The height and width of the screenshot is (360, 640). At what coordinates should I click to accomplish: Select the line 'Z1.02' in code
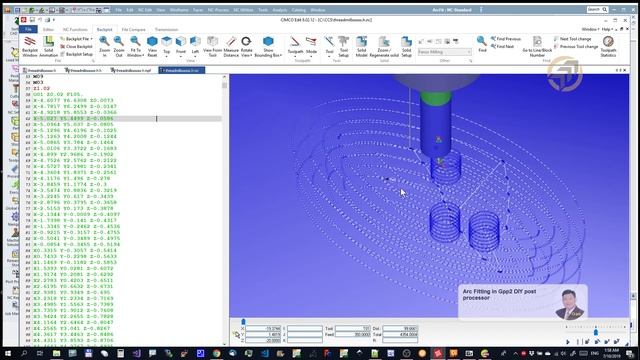tap(41, 88)
